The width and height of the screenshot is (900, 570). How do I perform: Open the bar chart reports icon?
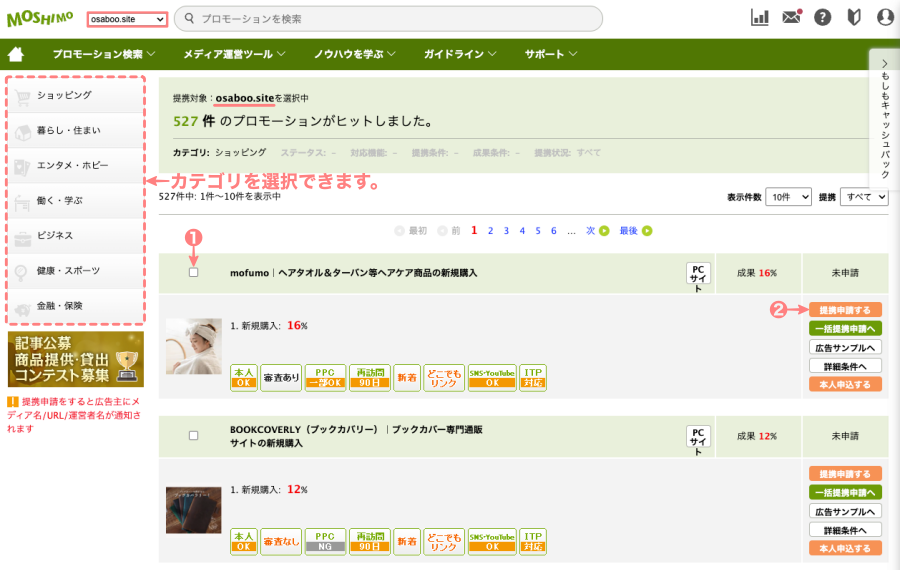click(x=759, y=17)
